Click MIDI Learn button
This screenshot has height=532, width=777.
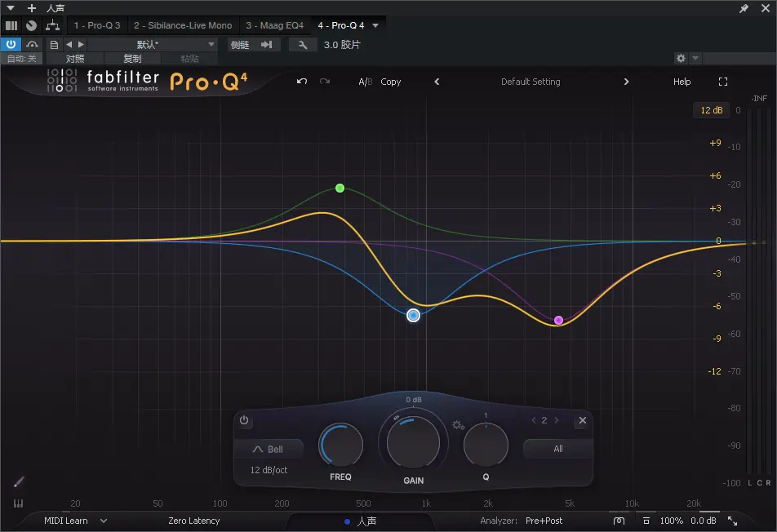point(66,521)
